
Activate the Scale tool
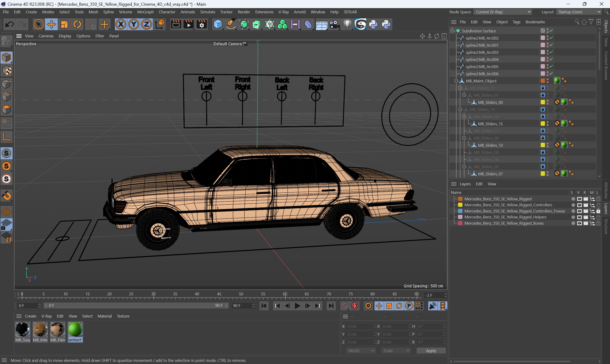pos(64,24)
